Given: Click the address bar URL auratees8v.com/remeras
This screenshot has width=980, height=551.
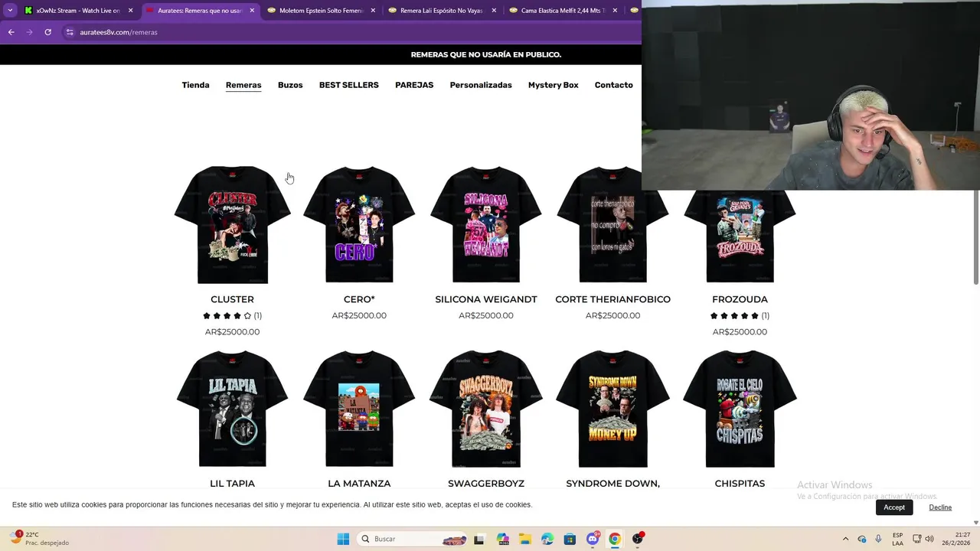Looking at the screenshot, I should click(x=119, y=32).
